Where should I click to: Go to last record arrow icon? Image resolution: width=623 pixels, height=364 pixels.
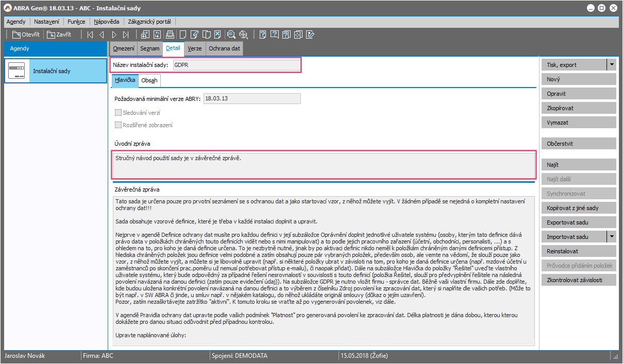point(126,35)
